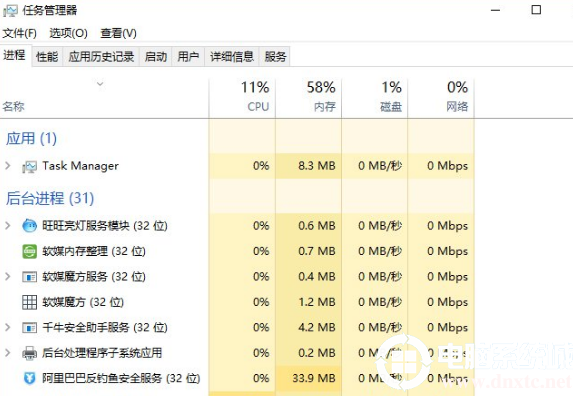The height and width of the screenshot is (396, 573).
Task: Click the 33.9 MB memory value
Action: pyautogui.click(x=314, y=378)
